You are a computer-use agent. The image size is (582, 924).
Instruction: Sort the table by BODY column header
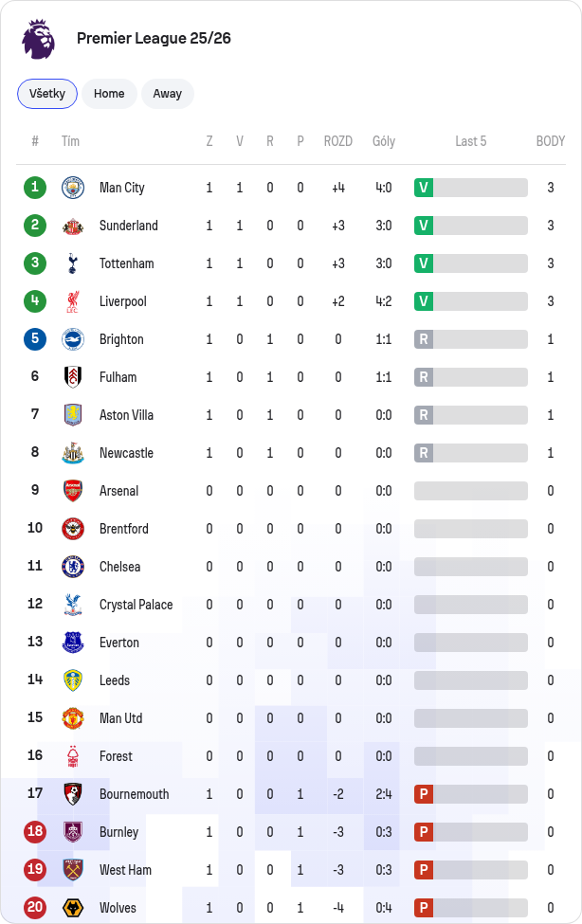[550, 141]
